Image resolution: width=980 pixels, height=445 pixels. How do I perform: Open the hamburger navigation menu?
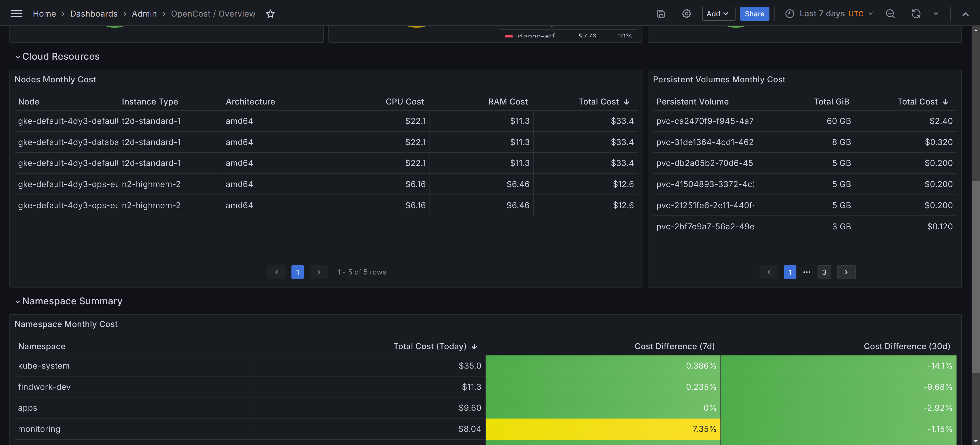[x=16, y=14]
